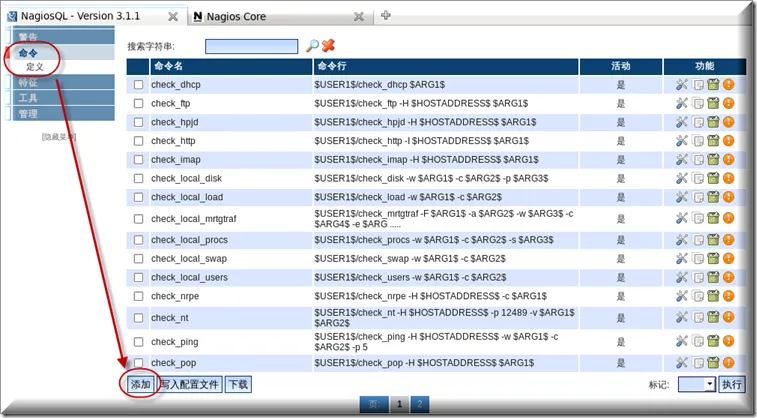Clear search with the red X icon
The height and width of the screenshot is (418, 757).
coord(328,46)
